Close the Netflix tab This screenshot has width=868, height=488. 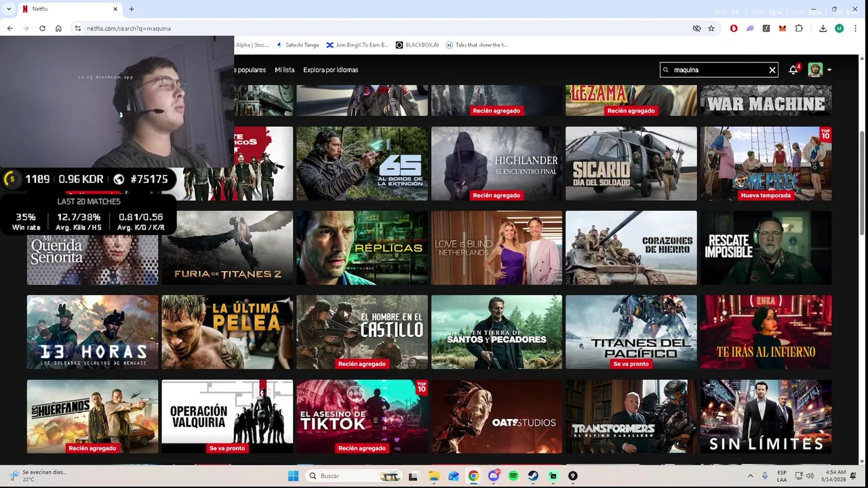[115, 9]
